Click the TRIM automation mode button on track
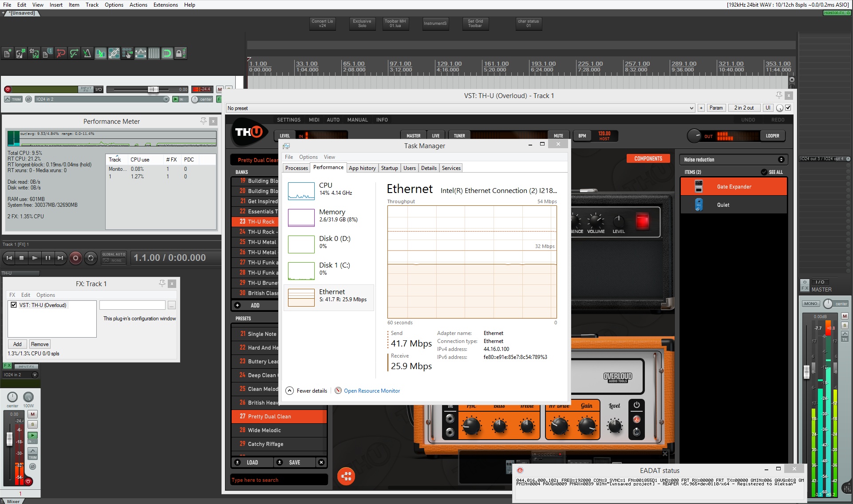The height and width of the screenshot is (504, 853). (x=13, y=99)
